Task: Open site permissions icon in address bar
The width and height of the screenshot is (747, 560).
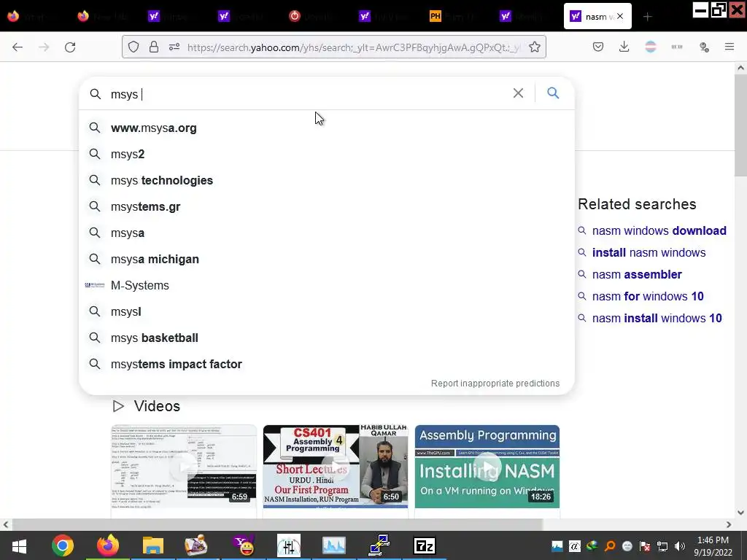Action: pos(174,47)
